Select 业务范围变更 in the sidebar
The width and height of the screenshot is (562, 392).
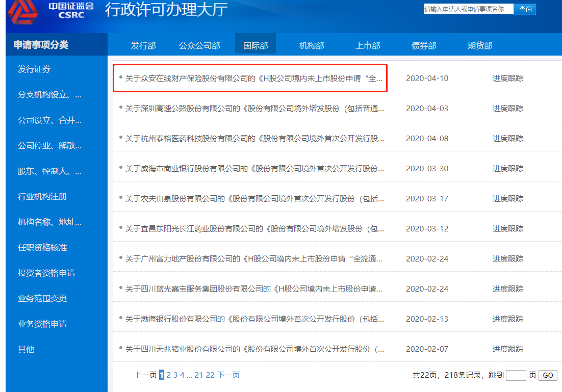[x=42, y=299]
